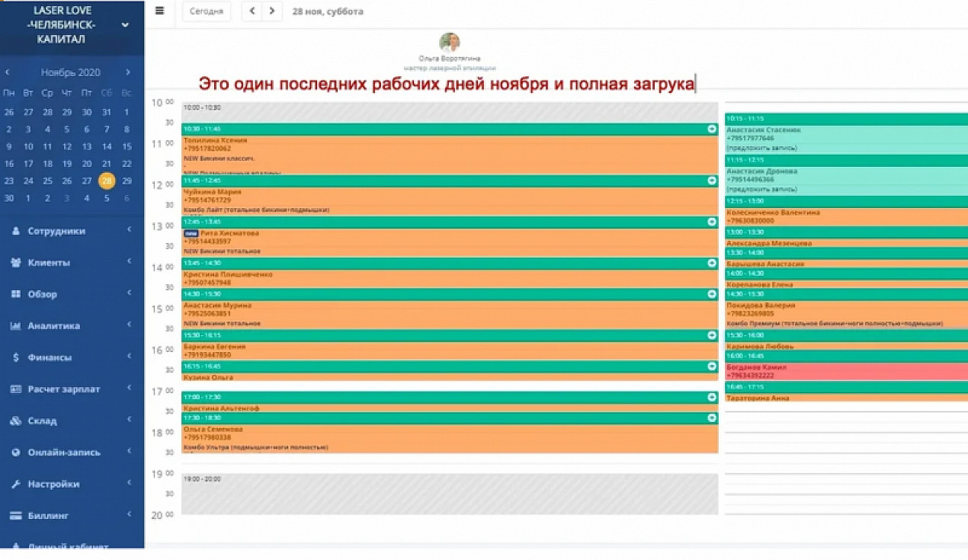Image resolution: width=968 pixels, height=560 pixels.
Task: Expand Финансы submenu with its chevron
Action: 130,356
